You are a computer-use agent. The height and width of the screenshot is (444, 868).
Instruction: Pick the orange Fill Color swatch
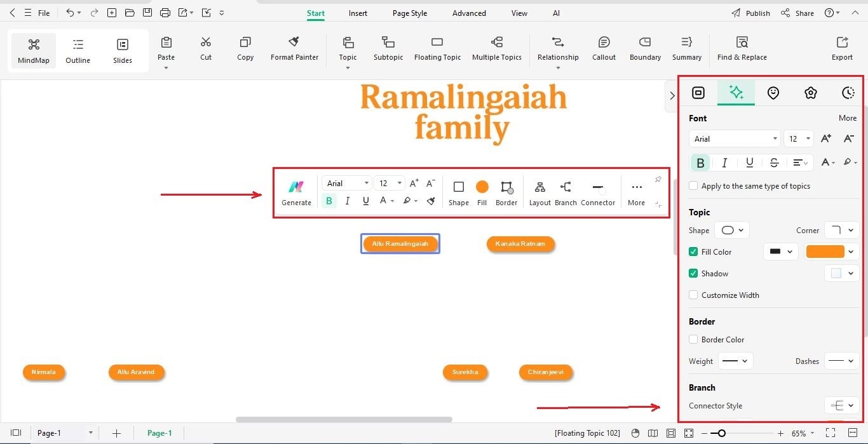click(827, 252)
